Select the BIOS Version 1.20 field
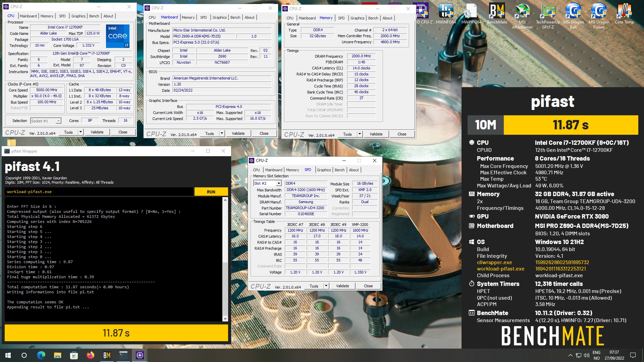Image resolution: width=644 pixels, height=362 pixels. click(x=222, y=84)
